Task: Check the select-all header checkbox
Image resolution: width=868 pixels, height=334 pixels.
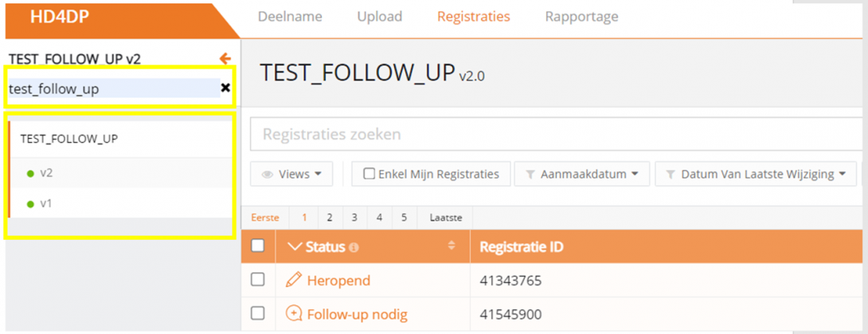Action: (257, 246)
